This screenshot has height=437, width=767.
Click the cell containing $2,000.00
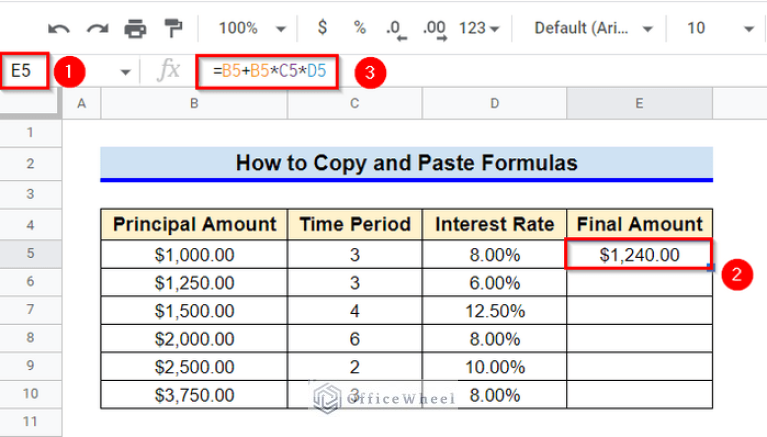(x=194, y=339)
